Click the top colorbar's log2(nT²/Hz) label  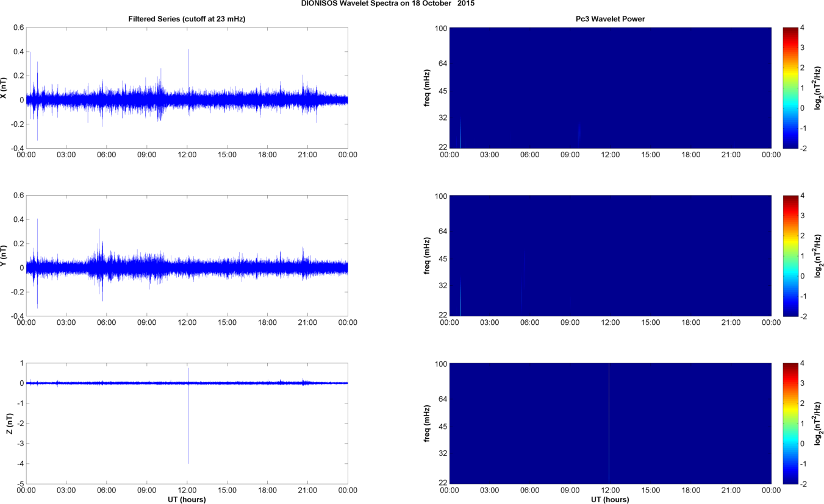(x=819, y=88)
